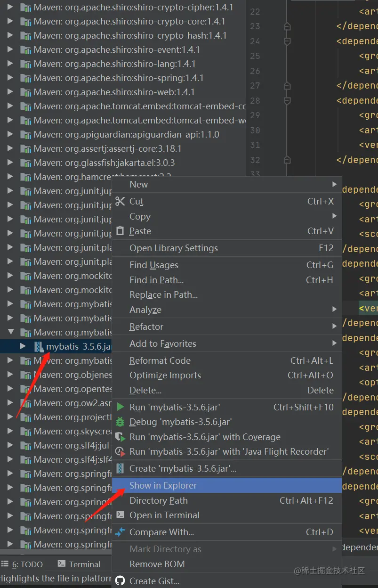378x588 pixels.
Task: Select Remove BOM
Action: pos(227,564)
